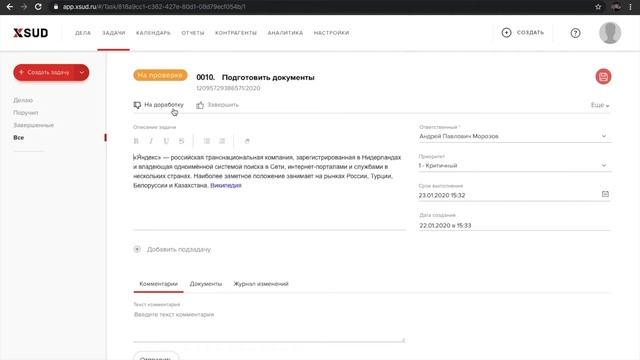The width and height of the screenshot is (640, 360).
Task: Click the Создать задачу button
Action: (x=45, y=73)
